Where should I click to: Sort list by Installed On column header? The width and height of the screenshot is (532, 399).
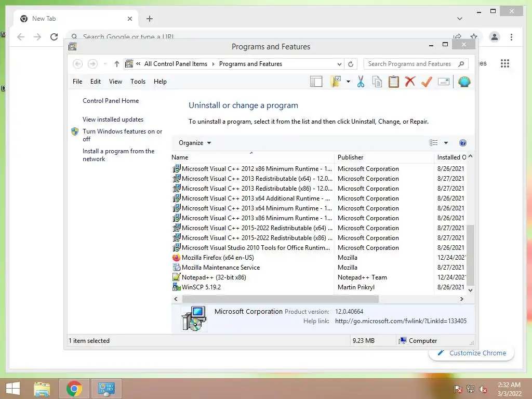coord(451,157)
